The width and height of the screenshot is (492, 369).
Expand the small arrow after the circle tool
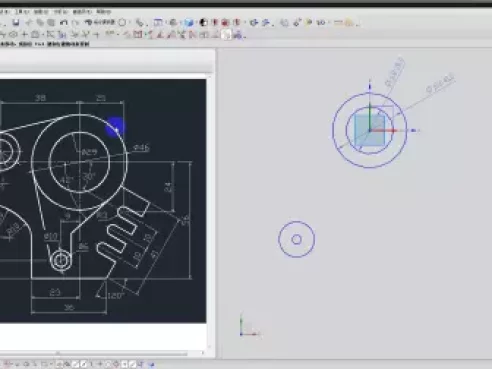(129, 23)
